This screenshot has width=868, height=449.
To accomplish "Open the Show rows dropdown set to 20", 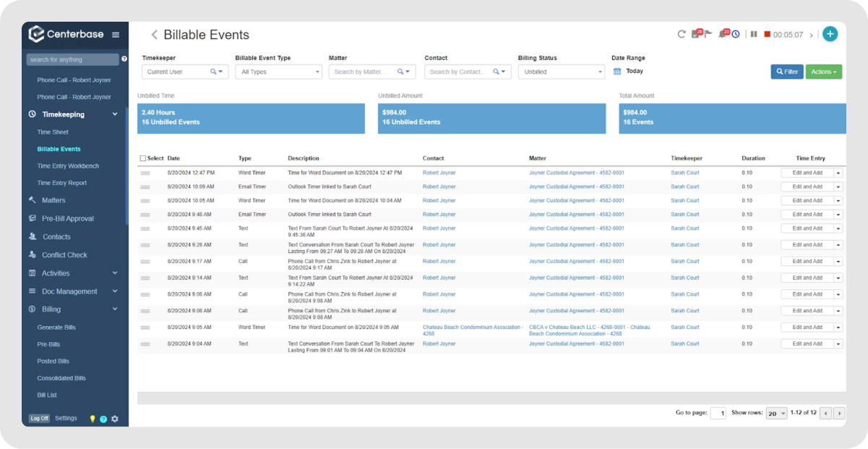I will [776, 412].
